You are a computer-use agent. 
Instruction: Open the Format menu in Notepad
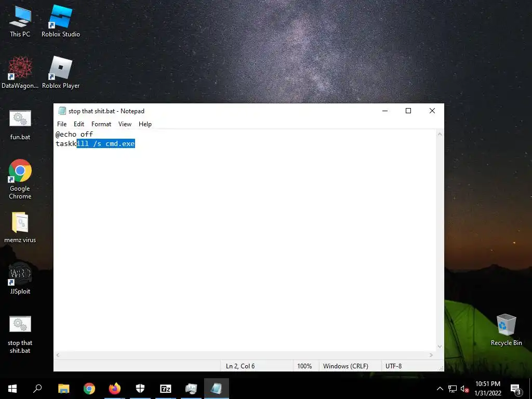pos(101,124)
